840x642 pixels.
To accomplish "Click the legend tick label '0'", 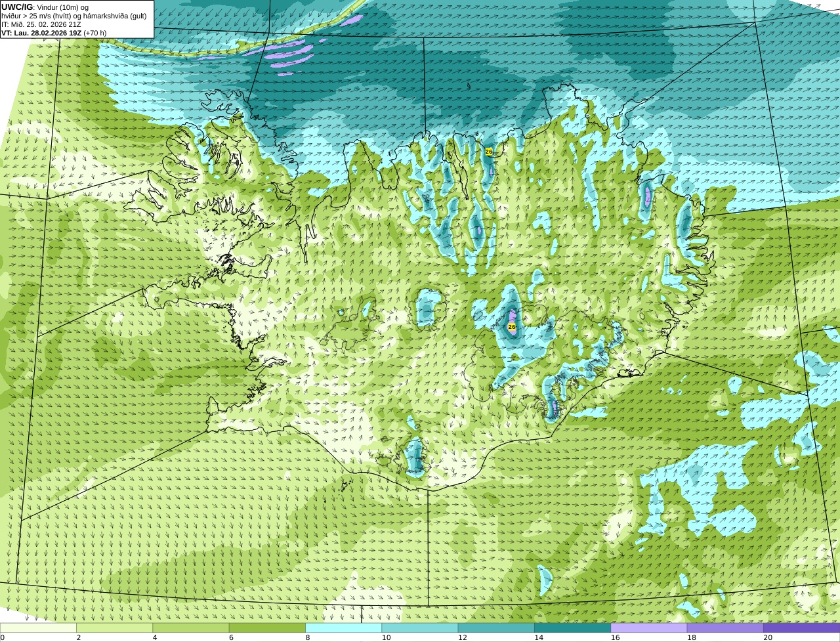I will click(2, 637).
